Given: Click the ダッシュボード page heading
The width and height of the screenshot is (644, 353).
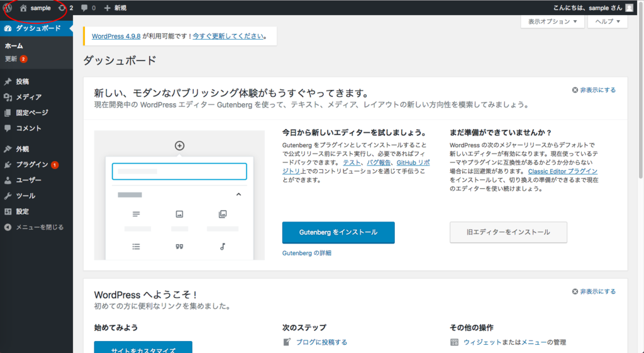Looking at the screenshot, I should (120, 60).
